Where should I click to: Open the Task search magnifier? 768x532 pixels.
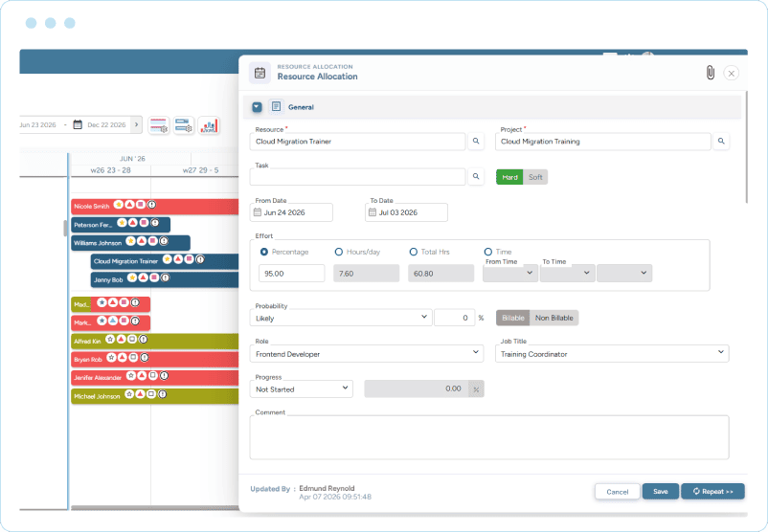[476, 177]
